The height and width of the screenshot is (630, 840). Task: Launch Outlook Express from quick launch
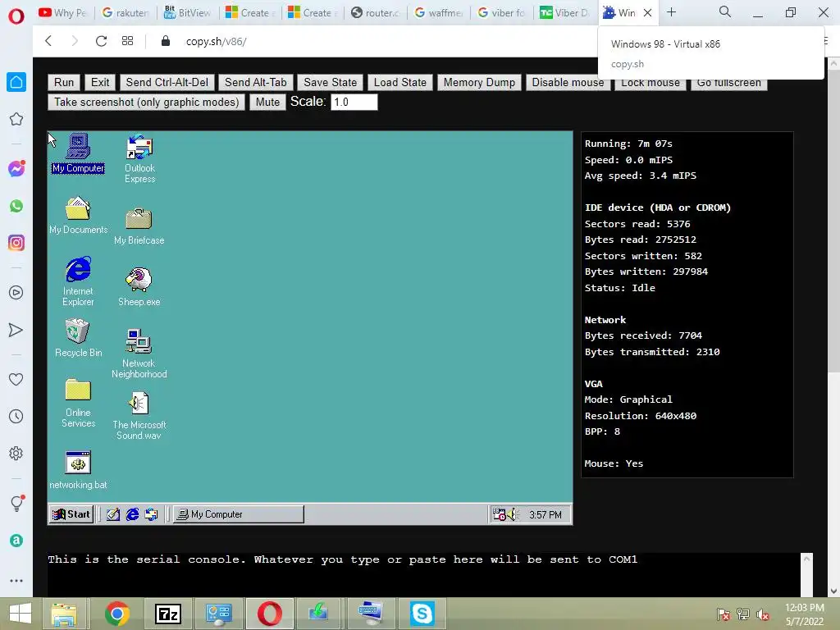click(x=151, y=514)
